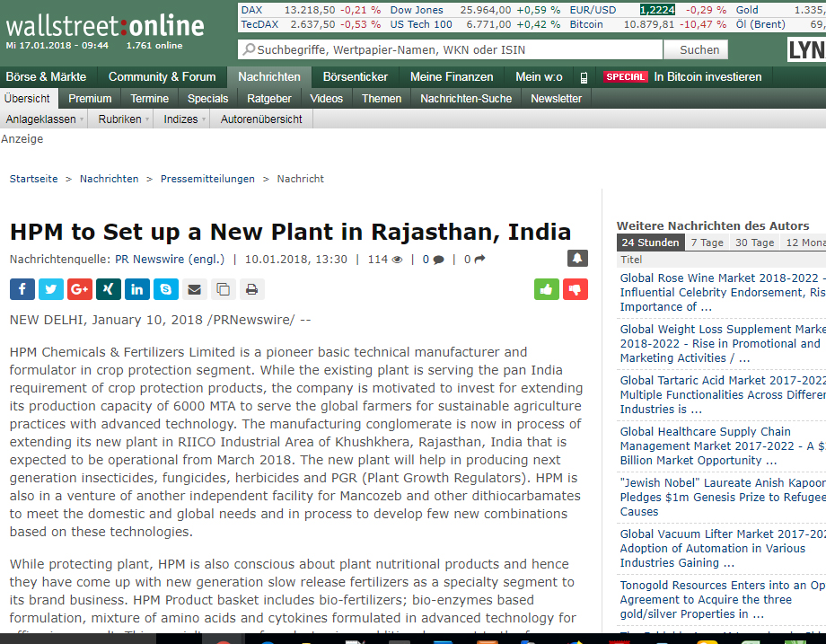Image resolution: width=826 pixels, height=644 pixels.
Task: Select Übersicht sub-tab
Action: click(27, 99)
